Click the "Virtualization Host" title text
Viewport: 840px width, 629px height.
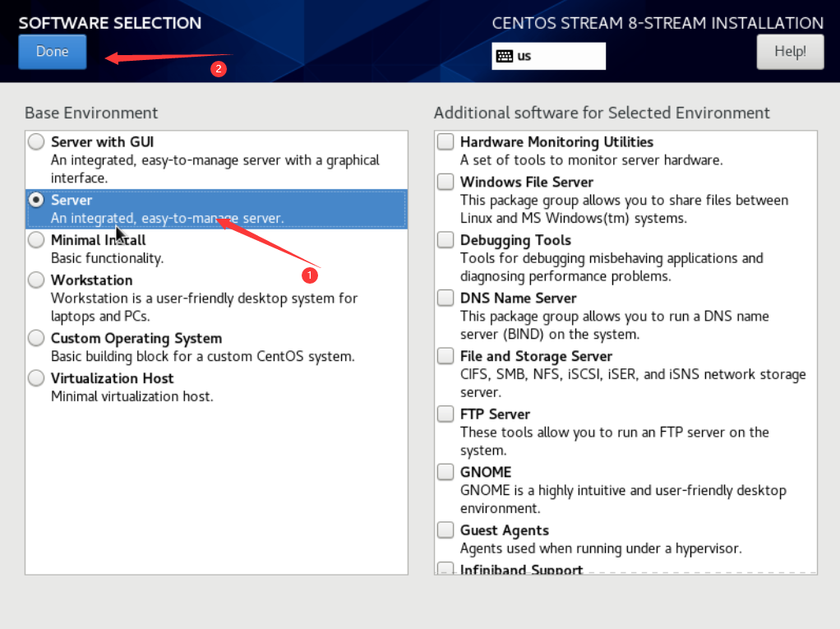(112, 378)
